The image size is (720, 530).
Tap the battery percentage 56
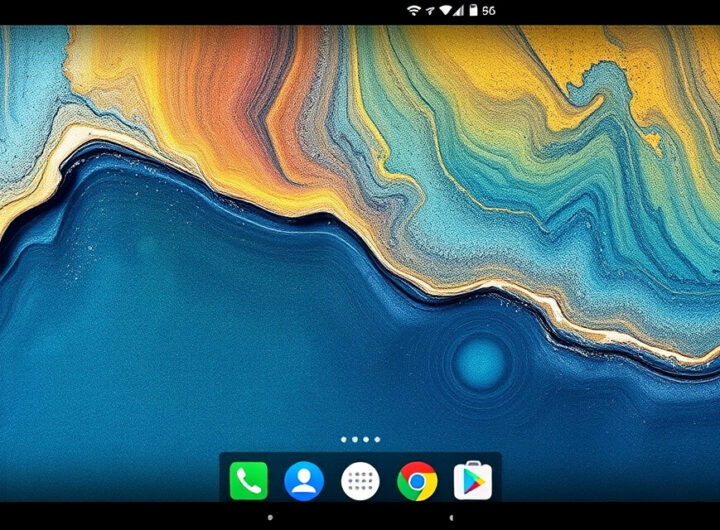(489, 11)
